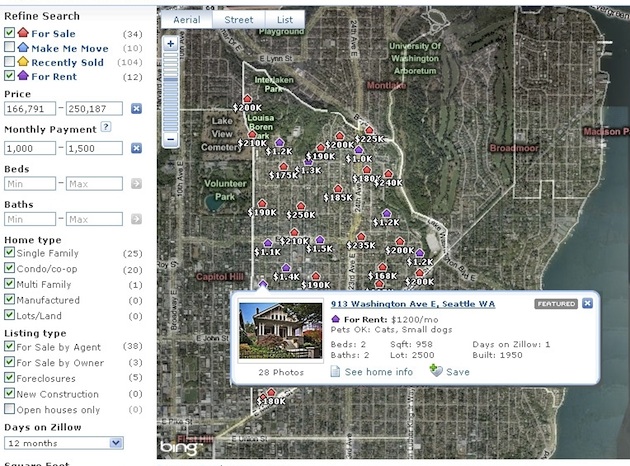Screen dimensions: 630x466
Task: Uncheck the For Sale filter
Action: (x=9, y=33)
